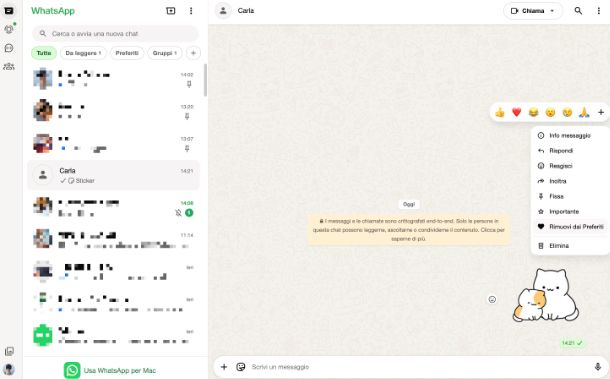Click the search icon in chat header
The image size is (610, 379).
pyautogui.click(x=578, y=11)
